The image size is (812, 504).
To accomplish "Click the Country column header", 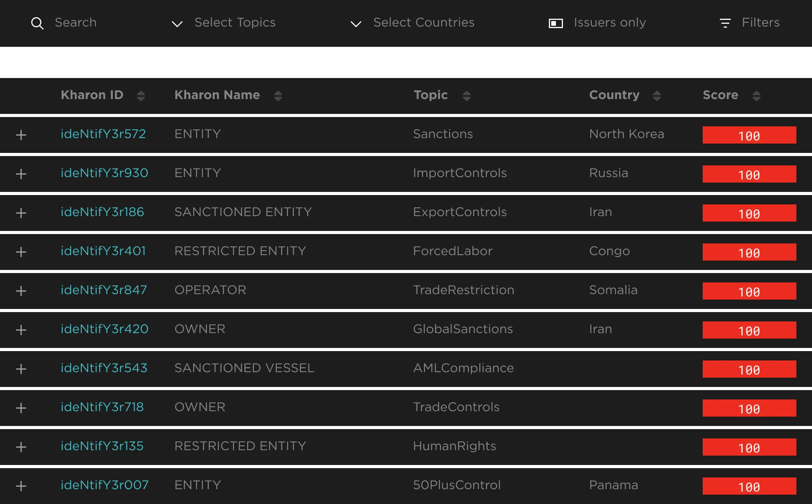I will pyautogui.click(x=614, y=95).
